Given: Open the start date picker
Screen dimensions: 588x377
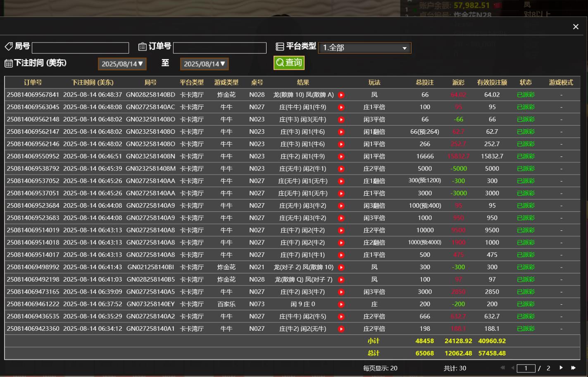Looking at the screenshot, I should [122, 64].
